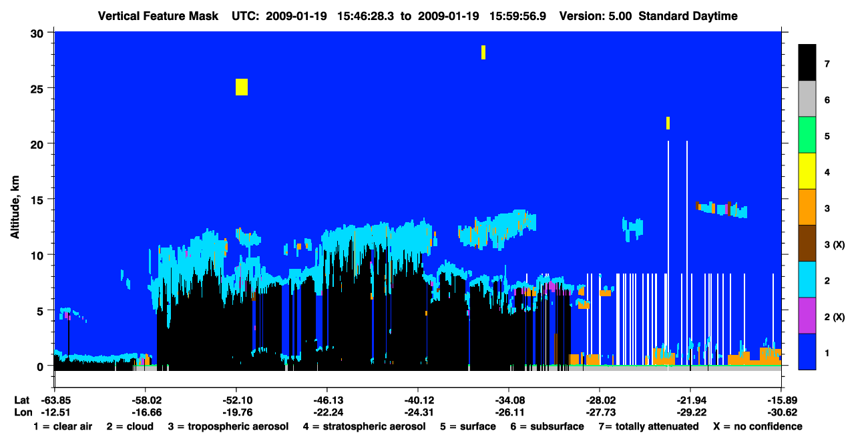This screenshot has height=445, width=868.
Task: Click the 'Vertical Feature Mask' title text
Action: point(158,16)
